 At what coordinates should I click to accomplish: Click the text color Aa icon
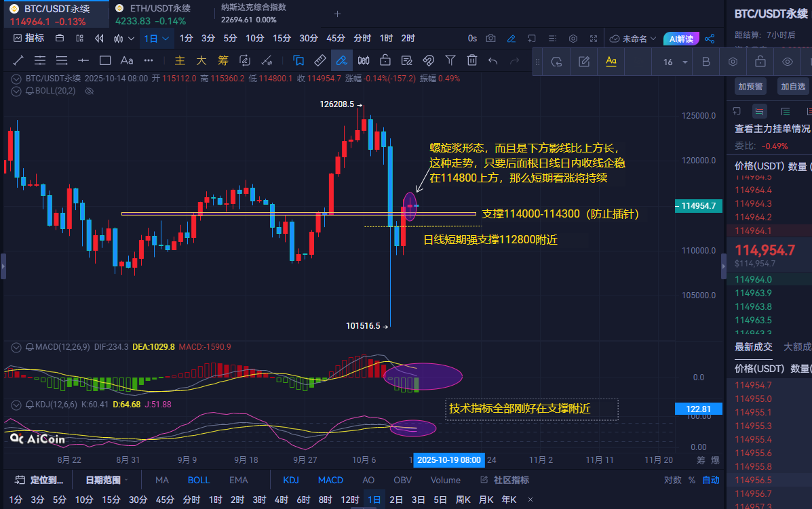611,62
